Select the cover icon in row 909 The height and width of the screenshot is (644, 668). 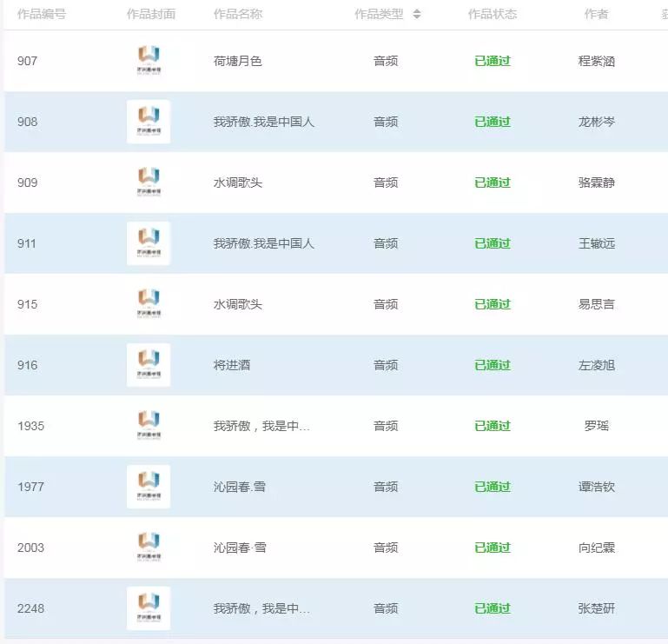point(149,183)
